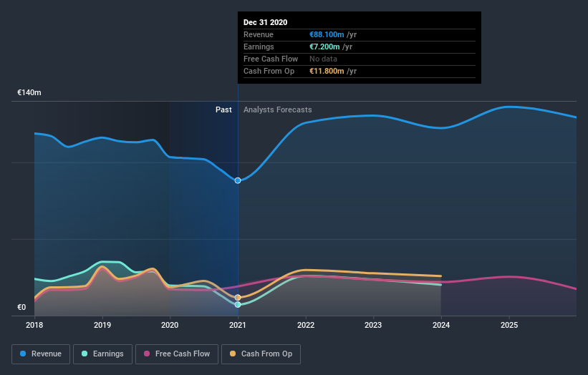Viewport: 588px width, 375px height.
Task: Click the 2020 x-axis label
Action: pyautogui.click(x=170, y=325)
